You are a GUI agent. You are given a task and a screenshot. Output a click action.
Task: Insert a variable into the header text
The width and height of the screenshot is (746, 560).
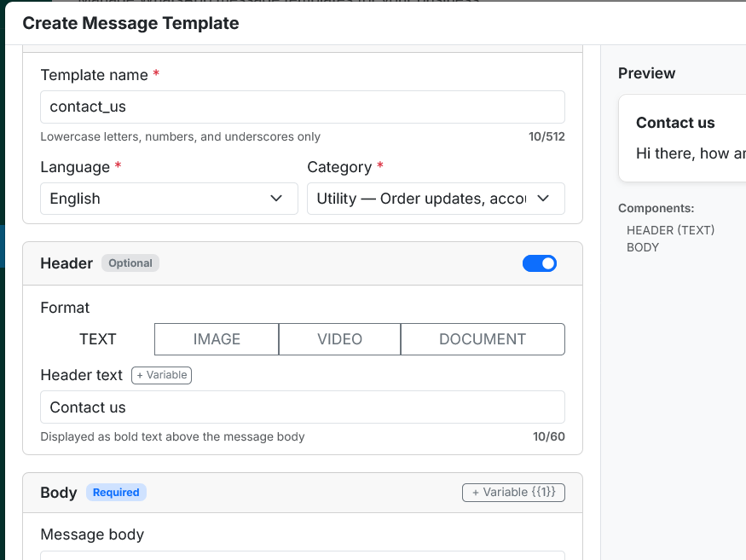tap(161, 375)
